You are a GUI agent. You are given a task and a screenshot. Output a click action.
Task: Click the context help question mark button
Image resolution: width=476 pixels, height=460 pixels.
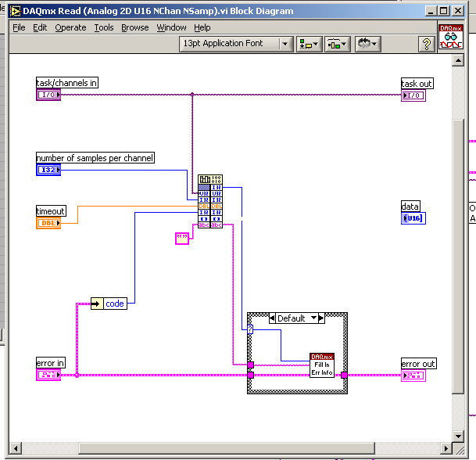[427, 44]
